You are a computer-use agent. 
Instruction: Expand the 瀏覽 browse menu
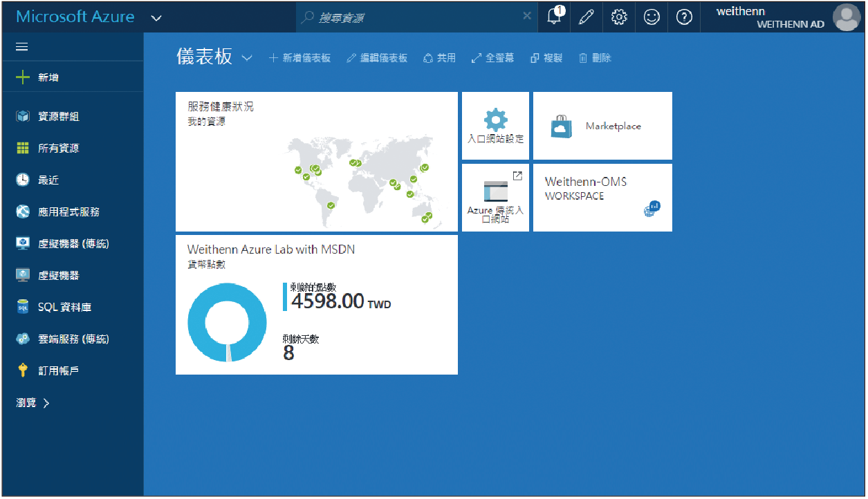point(33,402)
